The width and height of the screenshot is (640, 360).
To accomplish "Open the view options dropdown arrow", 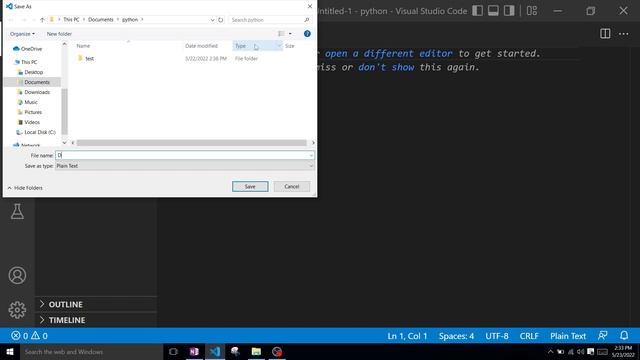I will point(290,34).
